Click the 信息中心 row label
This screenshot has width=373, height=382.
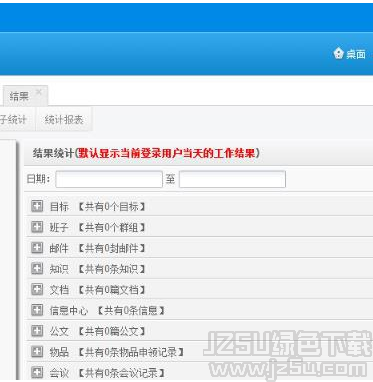tap(69, 311)
